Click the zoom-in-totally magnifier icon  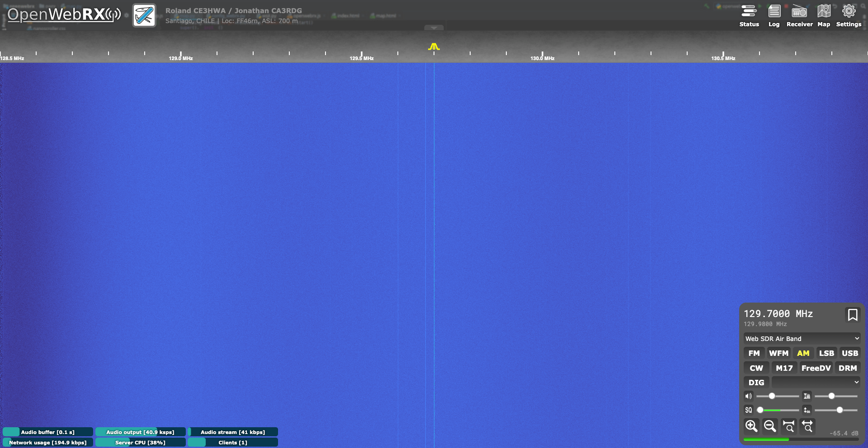click(789, 426)
